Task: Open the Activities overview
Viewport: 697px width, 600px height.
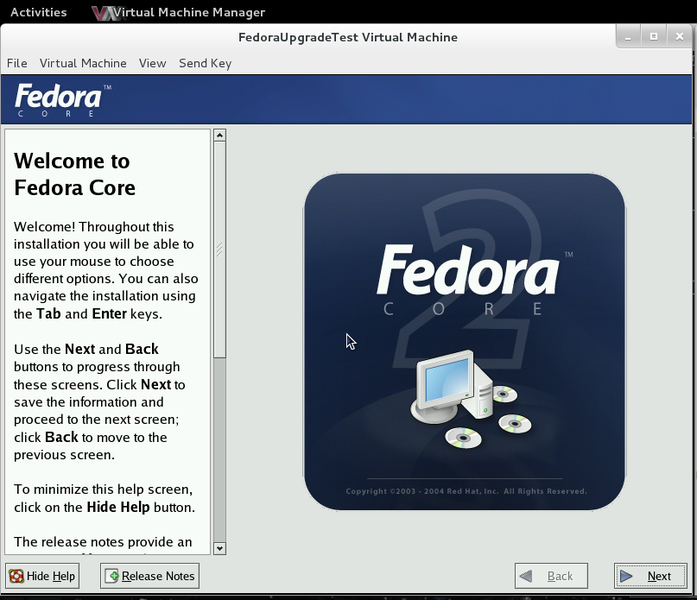Action: (x=38, y=13)
